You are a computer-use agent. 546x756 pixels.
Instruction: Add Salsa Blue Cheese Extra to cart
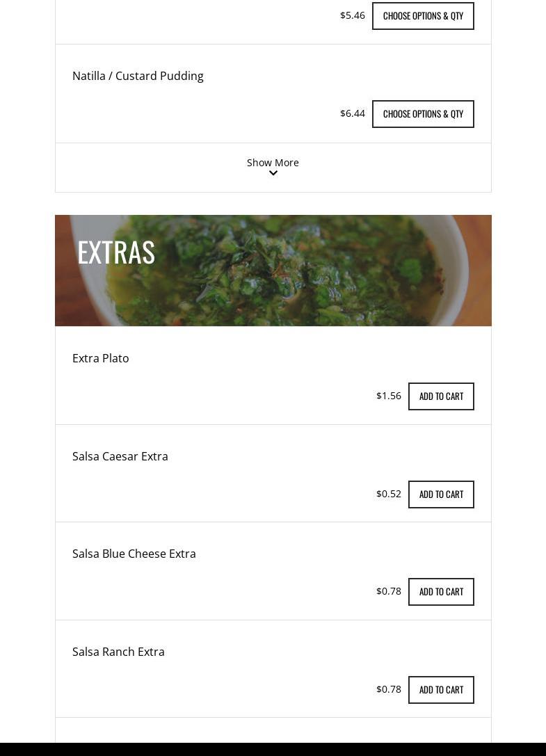click(441, 592)
